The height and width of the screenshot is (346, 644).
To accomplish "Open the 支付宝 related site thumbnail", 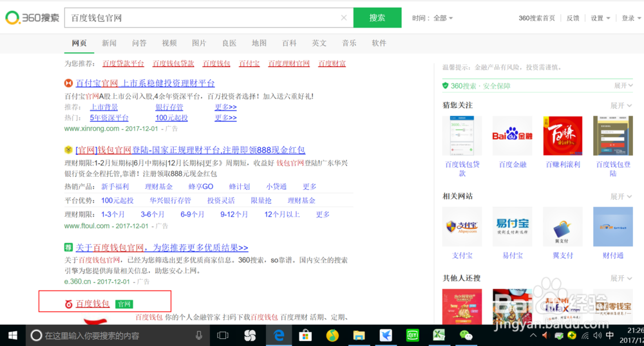I will (462, 227).
